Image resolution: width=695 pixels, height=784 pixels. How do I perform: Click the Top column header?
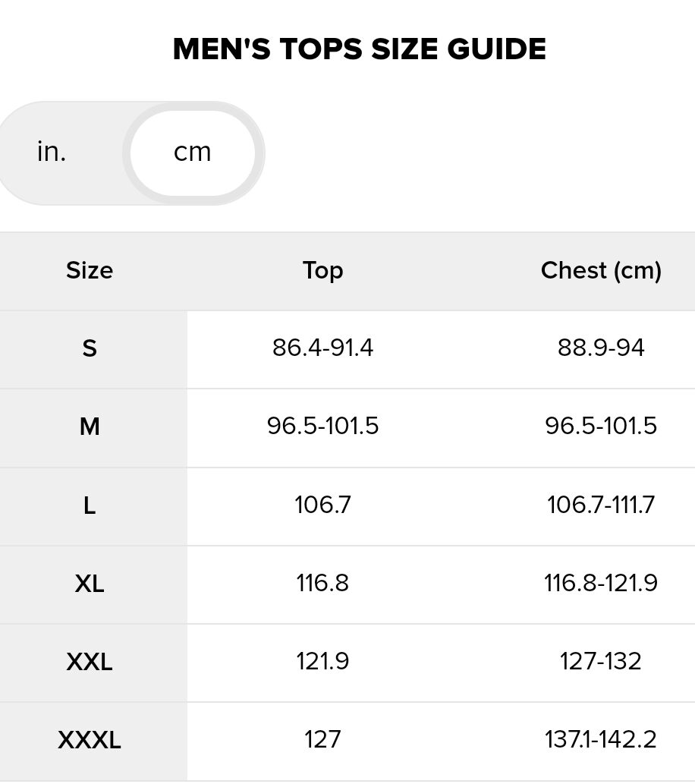click(322, 271)
